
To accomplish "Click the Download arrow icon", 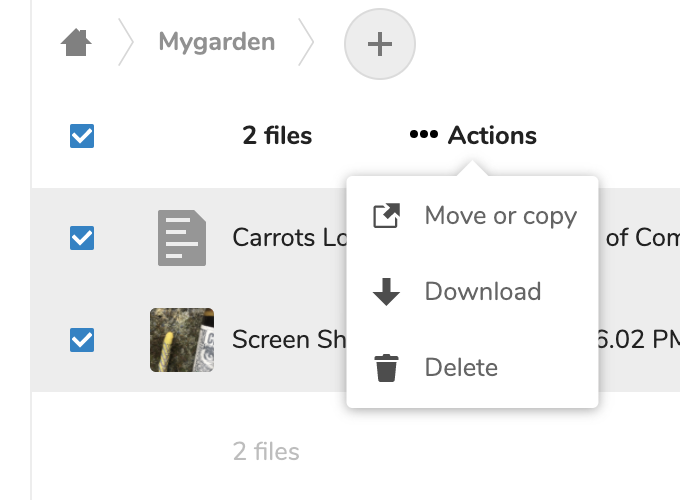I will [x=386, y=292].
